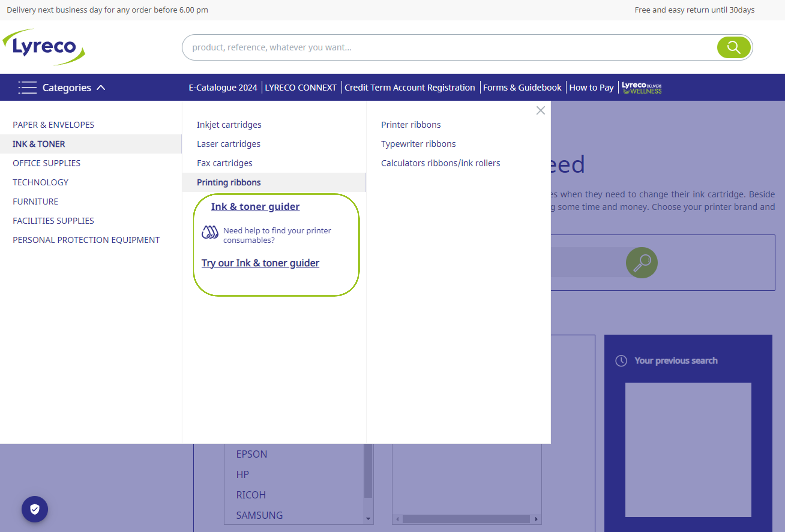This screenshot has height=532, width=785.
Task: Open Calculators ribbons/ink rollers link
Action: click(x=441, y=163)
